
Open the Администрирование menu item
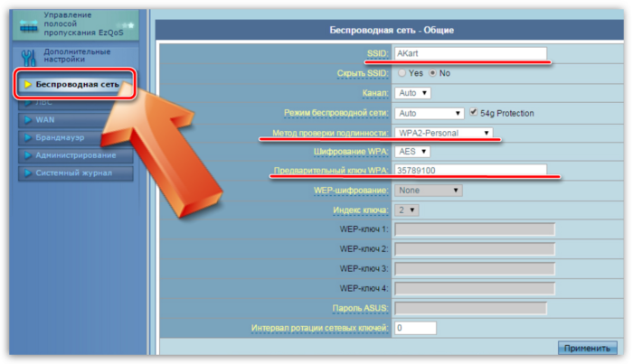[x=75, y=155]
